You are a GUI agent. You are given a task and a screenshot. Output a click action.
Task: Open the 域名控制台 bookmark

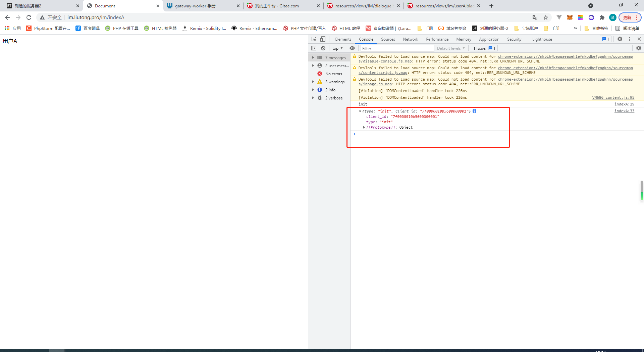click(x=452, y=28)
